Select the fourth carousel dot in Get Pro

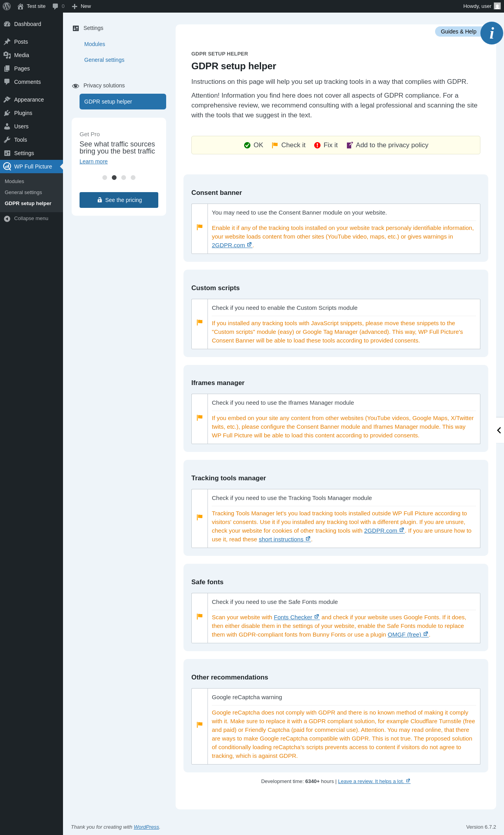(x=133, y=178)
